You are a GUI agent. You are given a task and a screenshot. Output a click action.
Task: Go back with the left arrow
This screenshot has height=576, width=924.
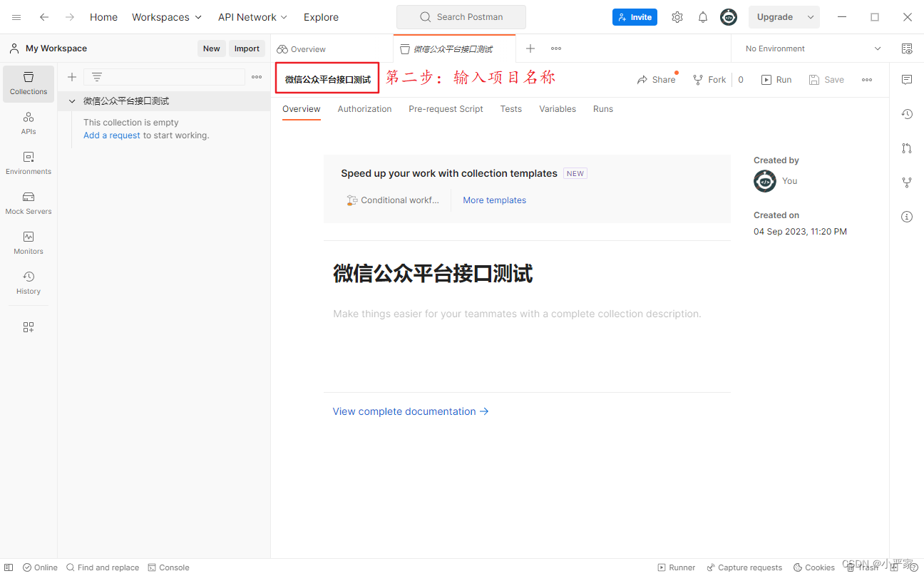point(44,17)
